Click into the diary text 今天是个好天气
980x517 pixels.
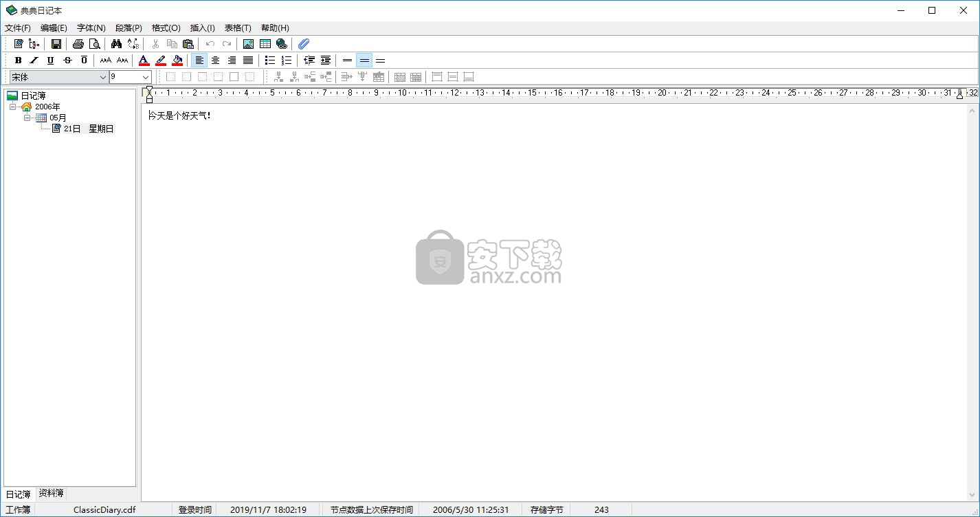179,115
